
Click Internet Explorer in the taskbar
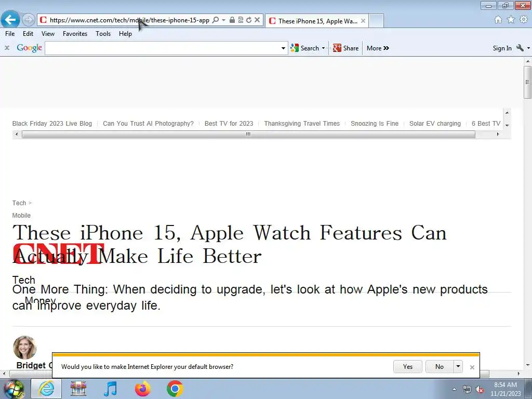click(46, 389)
